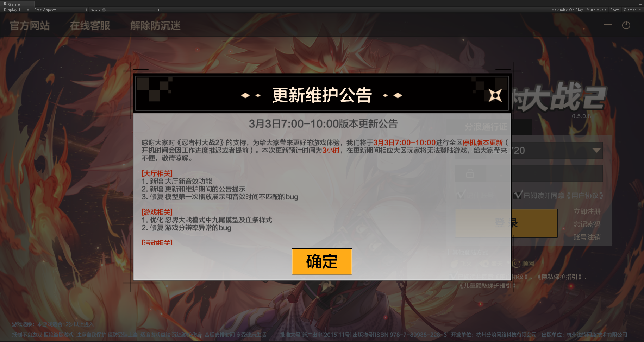Click the power icon at top right

click(626, 25)
